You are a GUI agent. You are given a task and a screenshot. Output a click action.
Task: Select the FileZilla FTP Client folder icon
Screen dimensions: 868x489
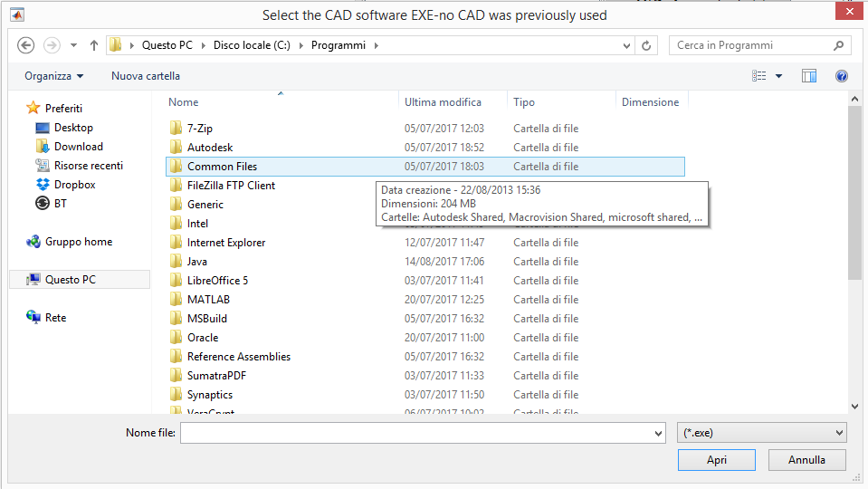(x=176, y=185)
